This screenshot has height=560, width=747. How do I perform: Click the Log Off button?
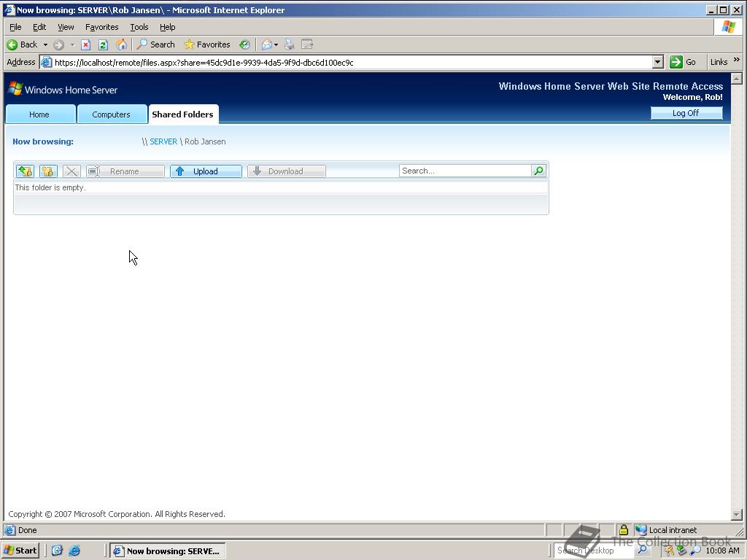686,113
